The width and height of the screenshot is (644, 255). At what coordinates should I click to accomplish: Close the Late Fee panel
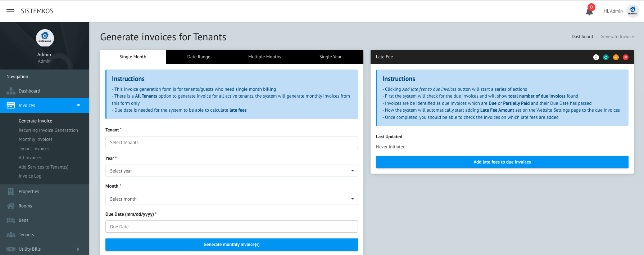coord(626,57)
